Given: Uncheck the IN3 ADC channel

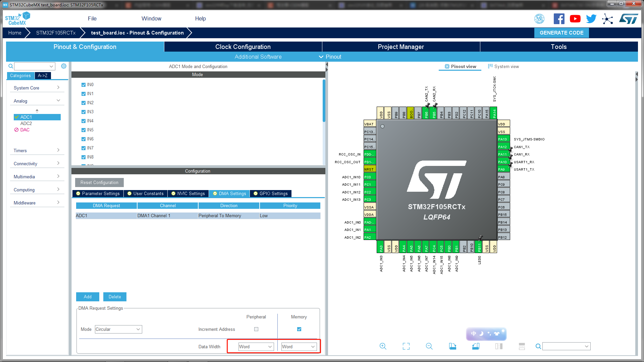Looking at the screenshot, I should 83,112.
